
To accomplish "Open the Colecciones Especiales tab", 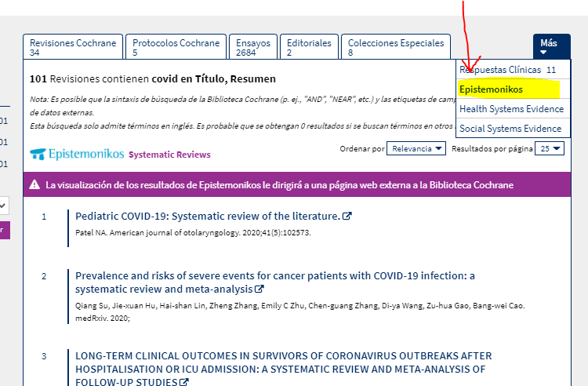I will coord(396,47).
